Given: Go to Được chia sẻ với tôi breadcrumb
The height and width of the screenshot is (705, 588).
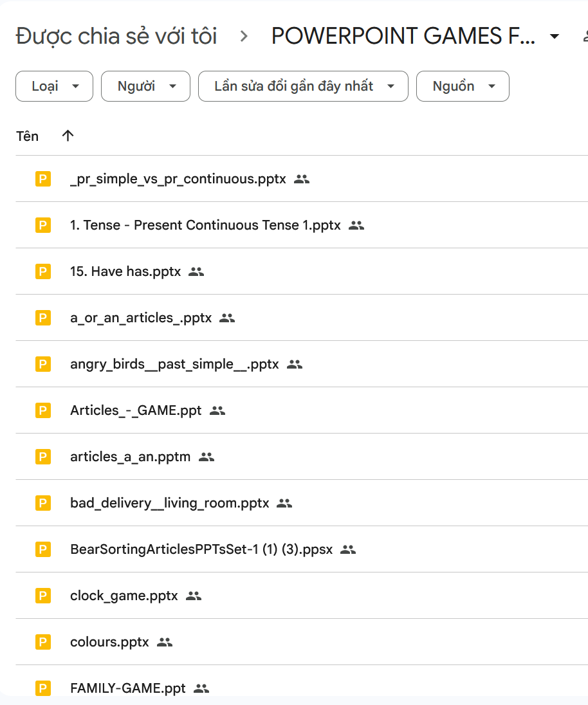Looking at the screenshot, I should [116, 37].
